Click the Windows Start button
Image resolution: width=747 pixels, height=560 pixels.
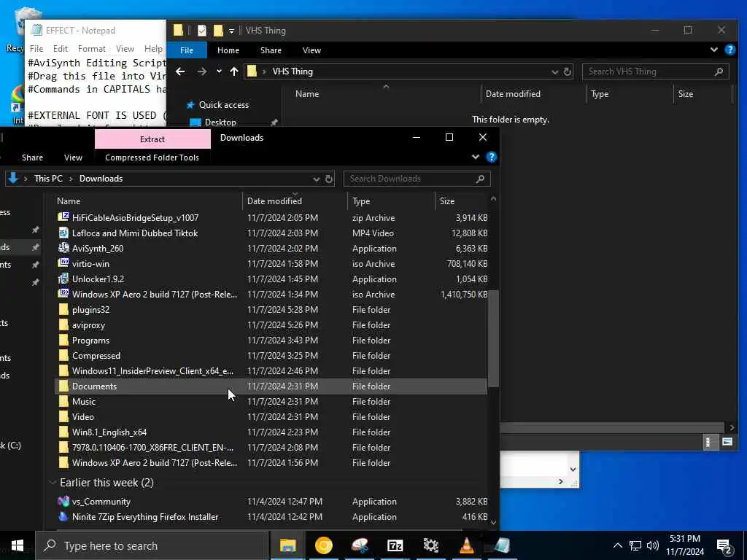[18, 545]
